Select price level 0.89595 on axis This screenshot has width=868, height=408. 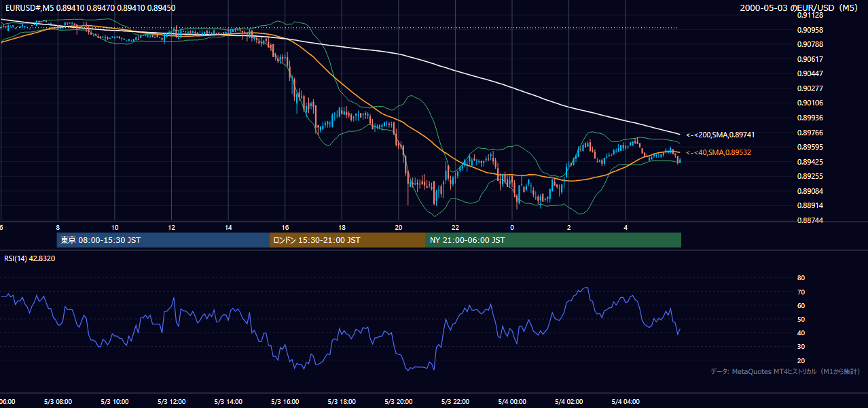coord(811,147)
